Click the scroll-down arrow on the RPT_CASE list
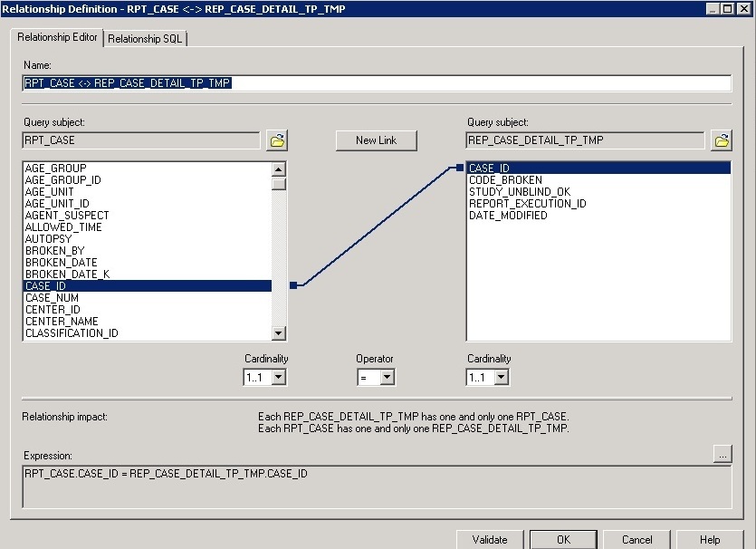The height and width of the screenshot is (549, 756). [x=278, y=332]
